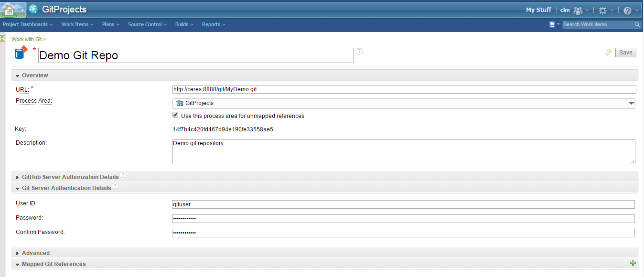Viewport: 644px width, 277px height.
Task: Click the search magnifier icon in work items box
Action: pyautogui.click(x=637, y=24)
